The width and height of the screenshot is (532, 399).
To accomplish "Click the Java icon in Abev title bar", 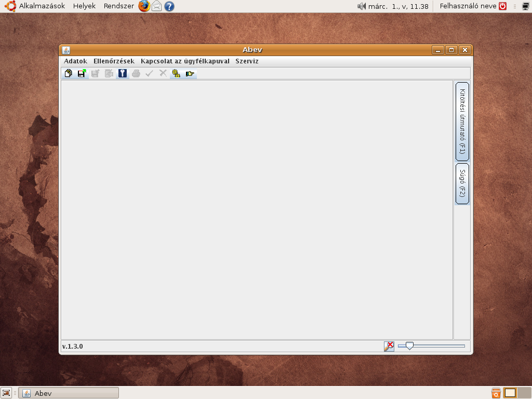I will [66, 50].
